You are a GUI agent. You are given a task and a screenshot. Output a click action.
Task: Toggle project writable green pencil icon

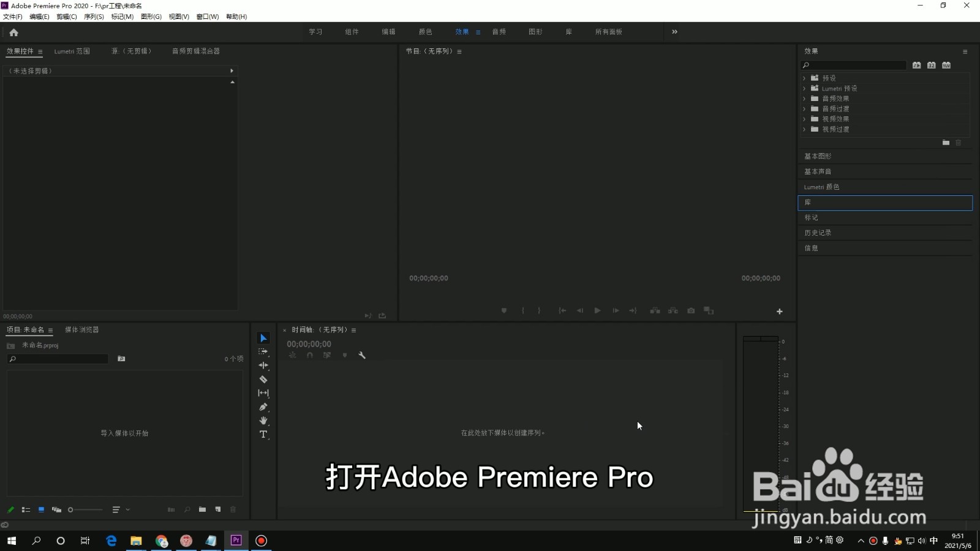(x=10, y=509)
